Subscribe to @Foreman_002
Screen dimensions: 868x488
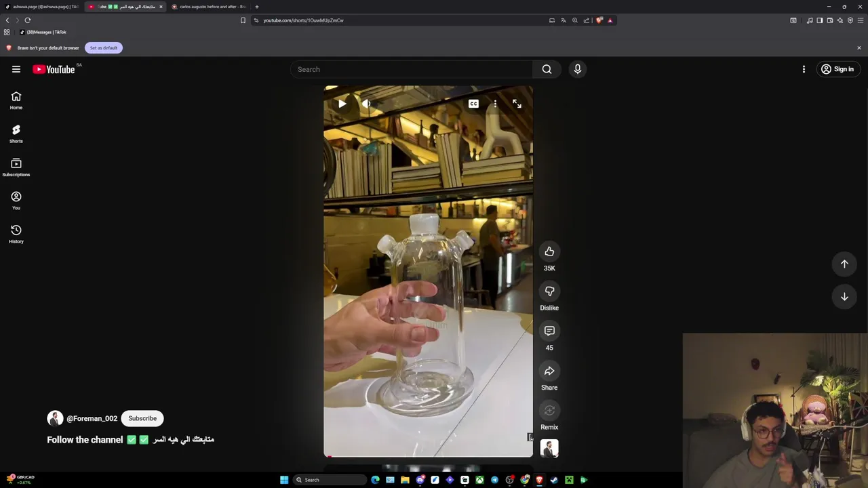(x=142, y=418)
